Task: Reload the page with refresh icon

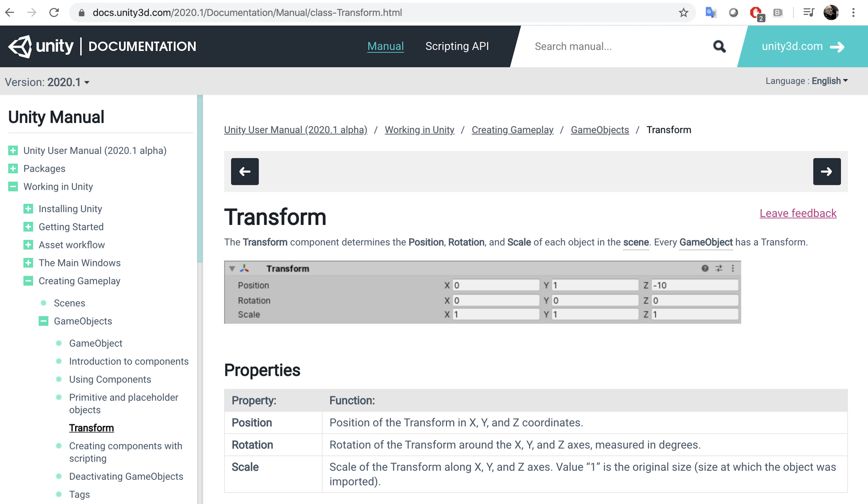Action: (x=54, y=13)
